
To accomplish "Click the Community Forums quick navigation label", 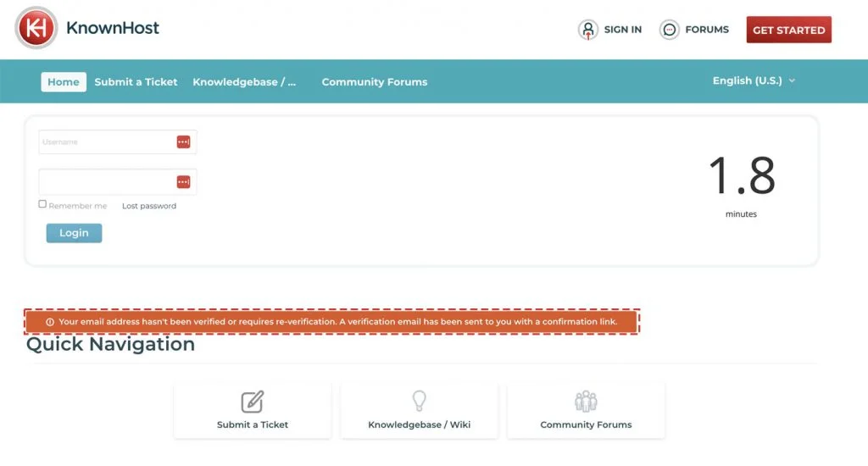I will (x=586, y=425).
